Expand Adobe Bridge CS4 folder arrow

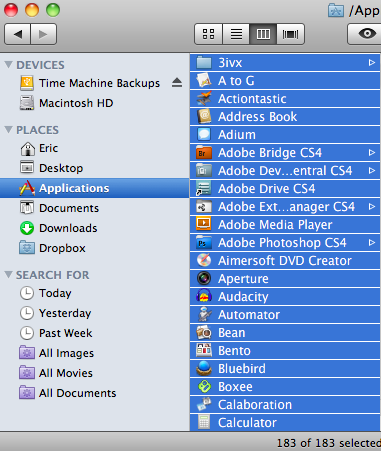pos(372,152)
